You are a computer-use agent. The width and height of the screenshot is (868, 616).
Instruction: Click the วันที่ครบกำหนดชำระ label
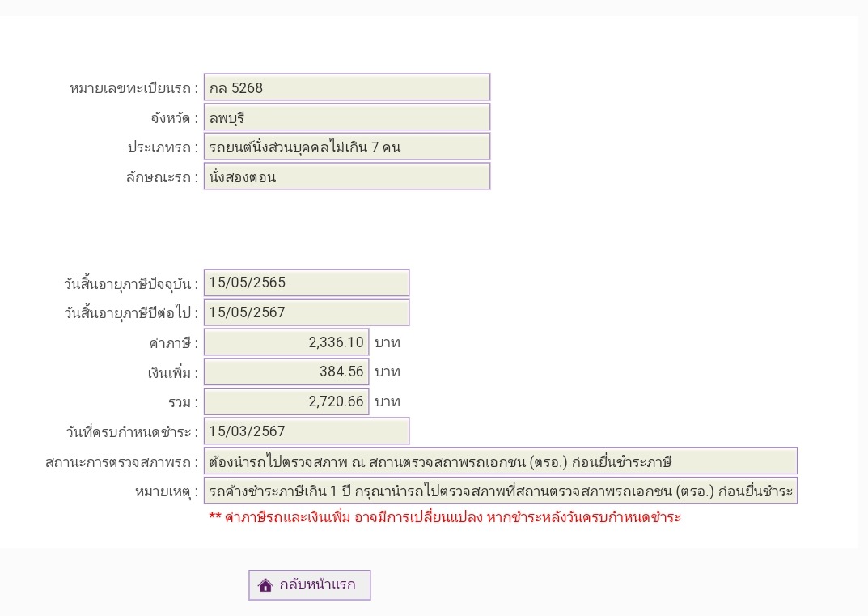pyautogui.click(x=132, y=432)
